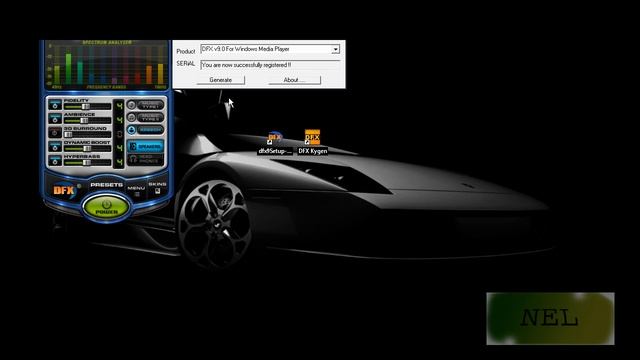Toggle the Ambience power button
The image size is (640, 360).
click(x=55, y=118)
